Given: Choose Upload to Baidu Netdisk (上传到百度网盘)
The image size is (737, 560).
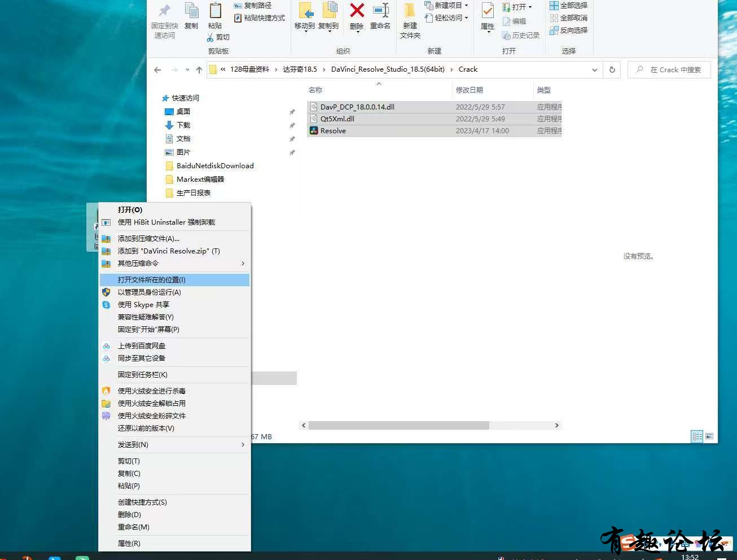Looking at the screenshot, I should coord(174,346).
